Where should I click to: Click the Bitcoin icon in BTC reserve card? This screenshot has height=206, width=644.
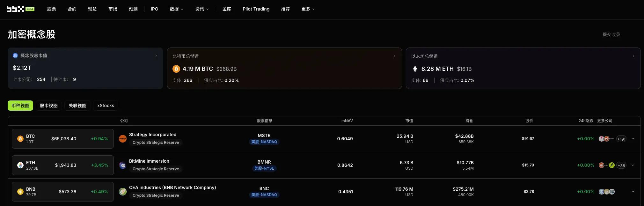(176, 69)
